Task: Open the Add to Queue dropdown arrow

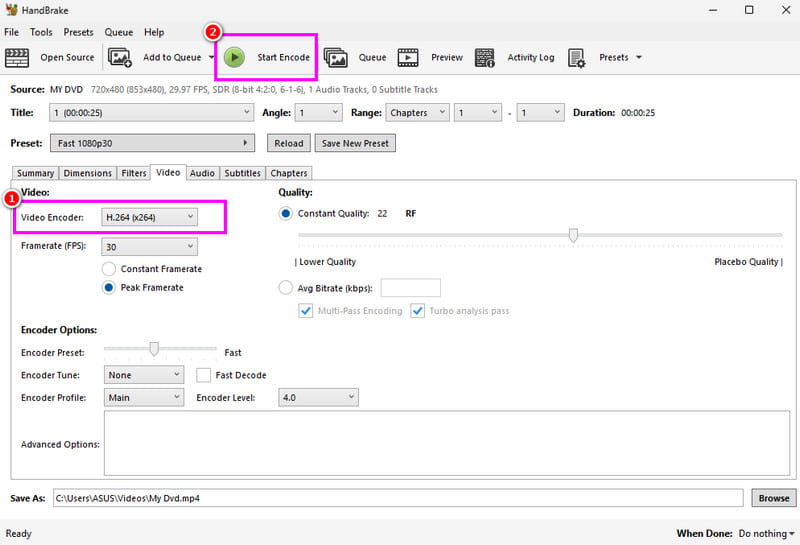Action: point(211,58)
